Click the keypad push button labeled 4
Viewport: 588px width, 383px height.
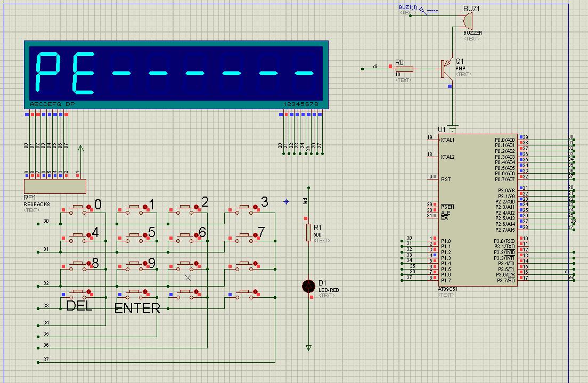pos(78,238)
